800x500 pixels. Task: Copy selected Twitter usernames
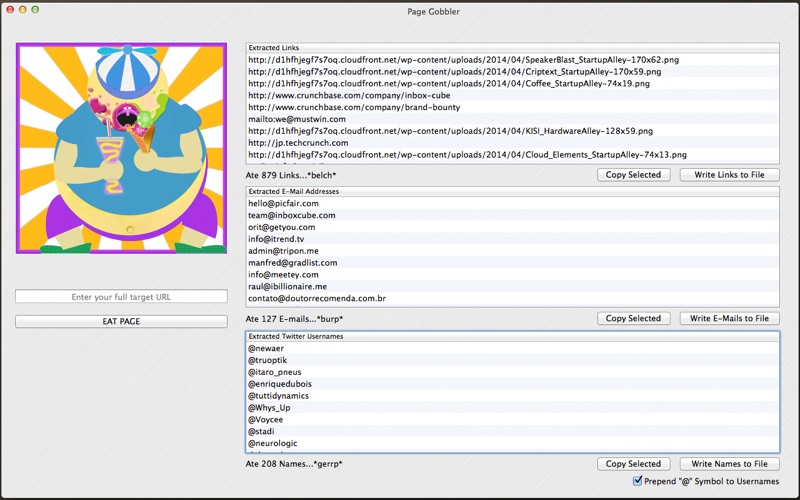(x=633, y=464)
